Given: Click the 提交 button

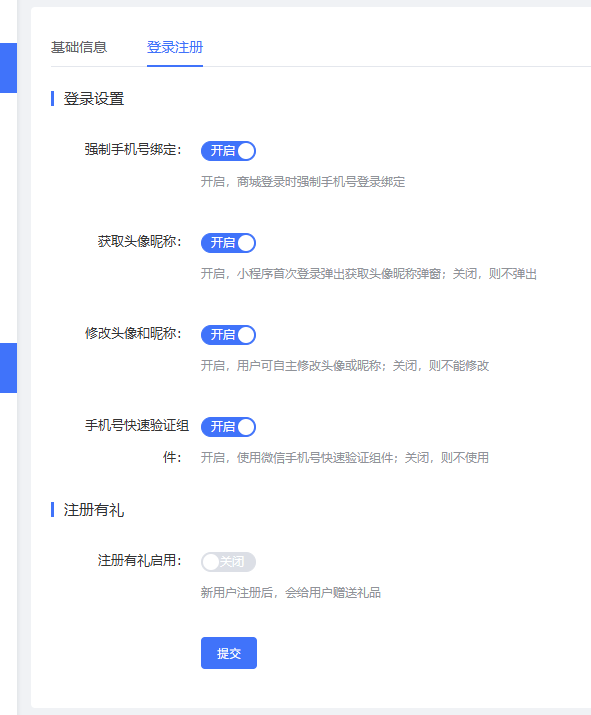Looking at the screenshot, I should (229, 653).
